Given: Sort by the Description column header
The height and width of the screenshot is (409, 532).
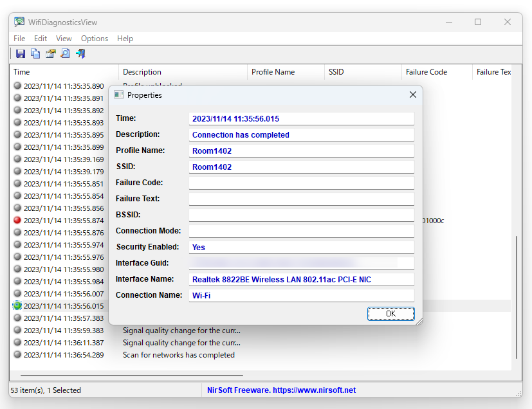Looking at the screenshot, I should pyautogui.click(x=183, y=72).
